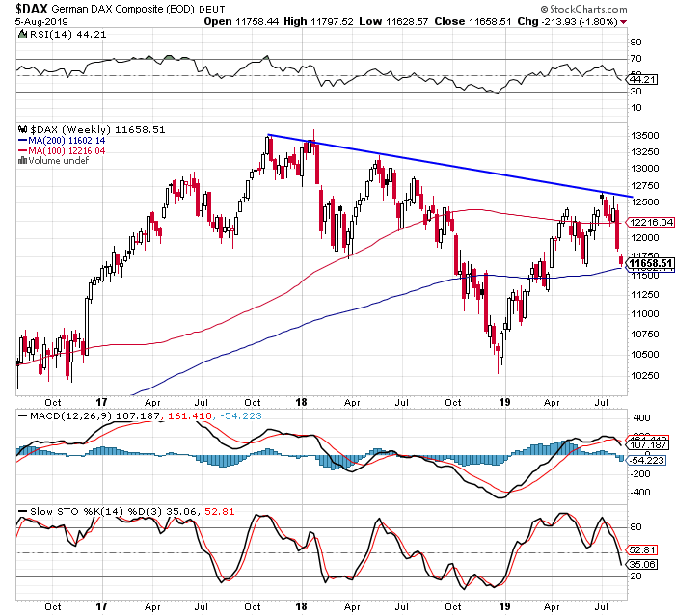Click the RSI(14) line icon
675x616 pixels.
click(22, 34)
